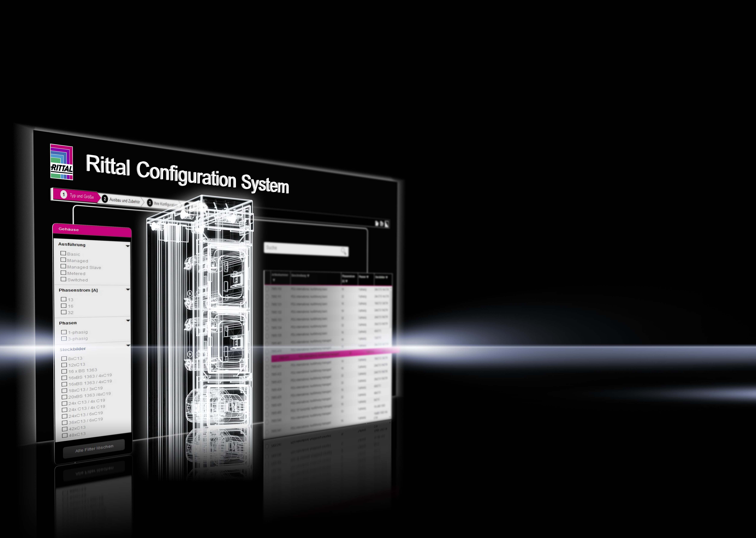This screenshot has width=756, height=538.
Task: Collapse the Phasenstrom [A] section arrow
Action: (x=128, y=290)
